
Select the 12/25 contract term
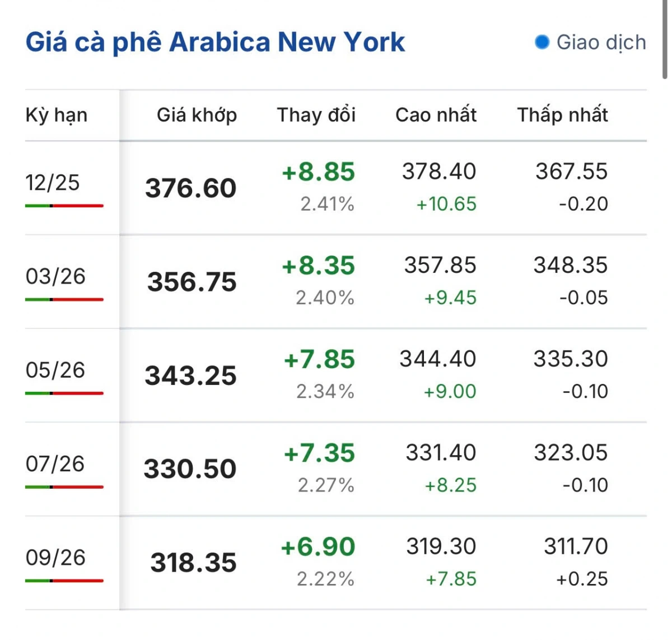pyautogui.click(x=53, y=183)
